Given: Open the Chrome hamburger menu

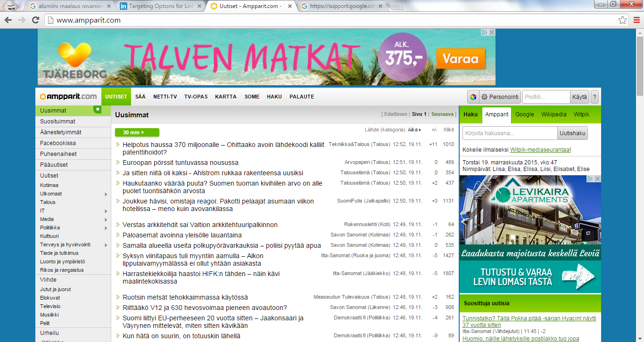Looking at the screenshot, I should [x=637, y=20].
